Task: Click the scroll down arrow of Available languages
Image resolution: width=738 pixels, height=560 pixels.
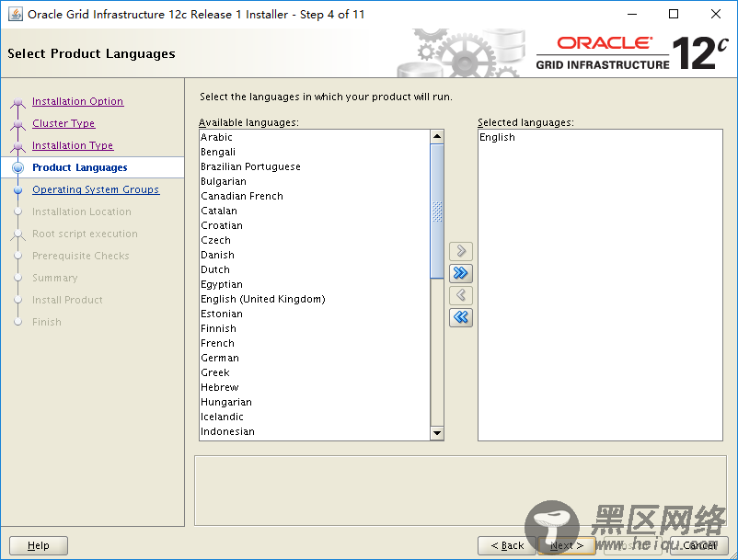Action: (437, 432)
